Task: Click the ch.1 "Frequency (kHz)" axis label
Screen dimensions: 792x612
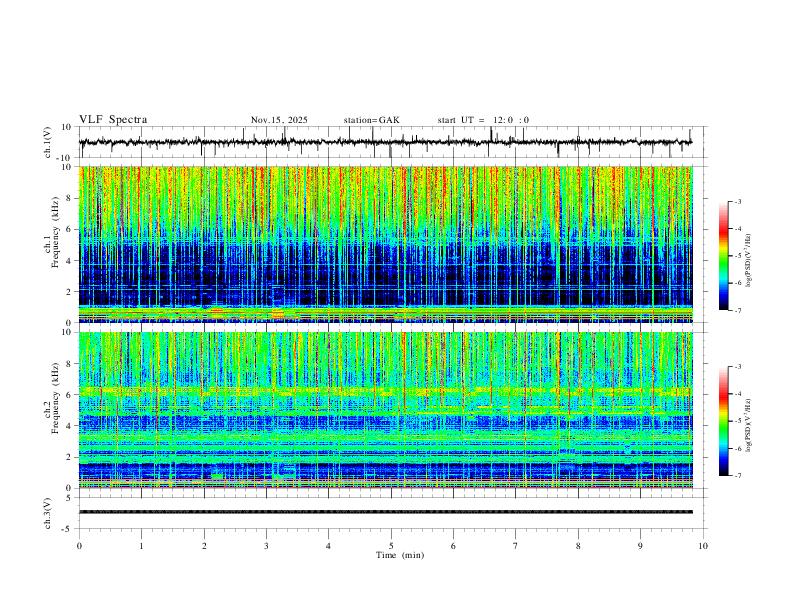Action: click(55, 232)
